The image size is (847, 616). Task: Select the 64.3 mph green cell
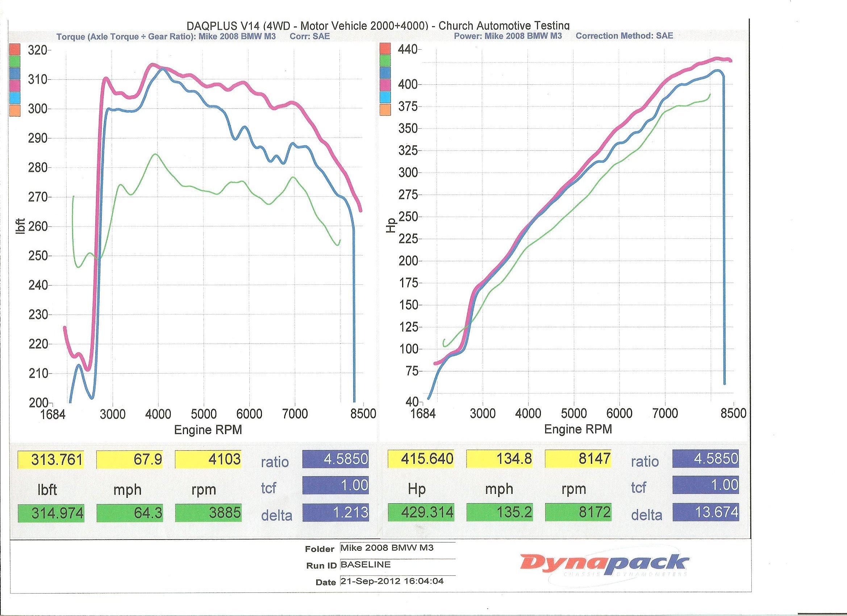click(x=130, y=513)
